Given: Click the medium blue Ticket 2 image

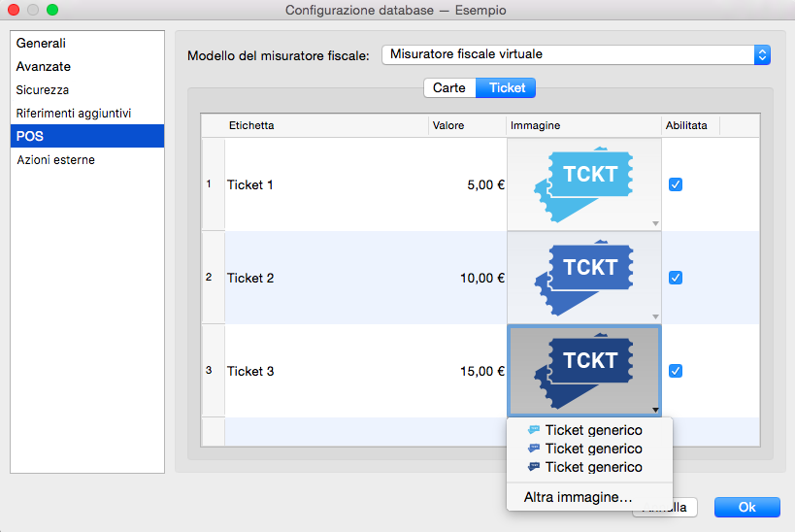Looking at the screenshot, I should [582, 277].
